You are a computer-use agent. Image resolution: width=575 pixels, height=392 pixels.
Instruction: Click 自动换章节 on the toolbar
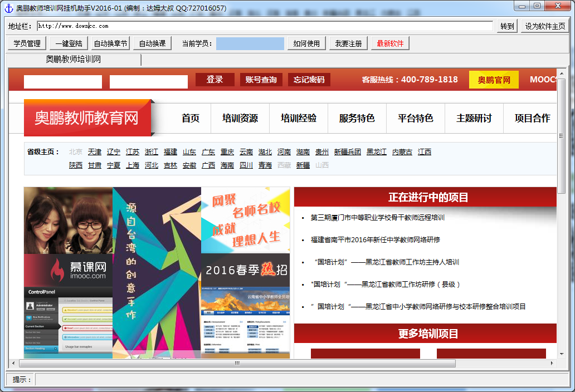pos(110,43)
